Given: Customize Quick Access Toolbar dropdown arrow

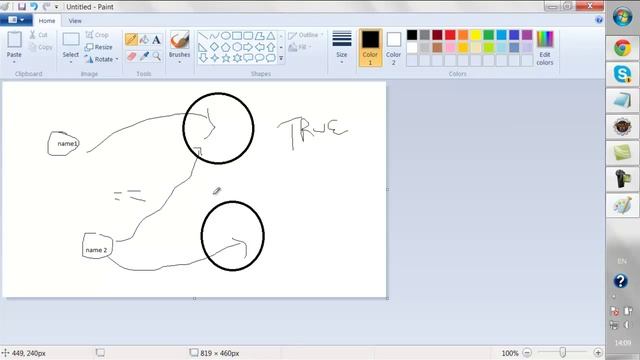Looking at the screenshot, I should point(56,7).
